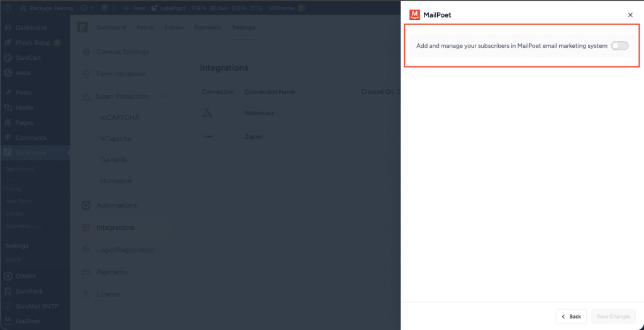Enable the MailPoet subscribers toggle
The height and width of the screenshot is (330, 644).
(619, 46)
